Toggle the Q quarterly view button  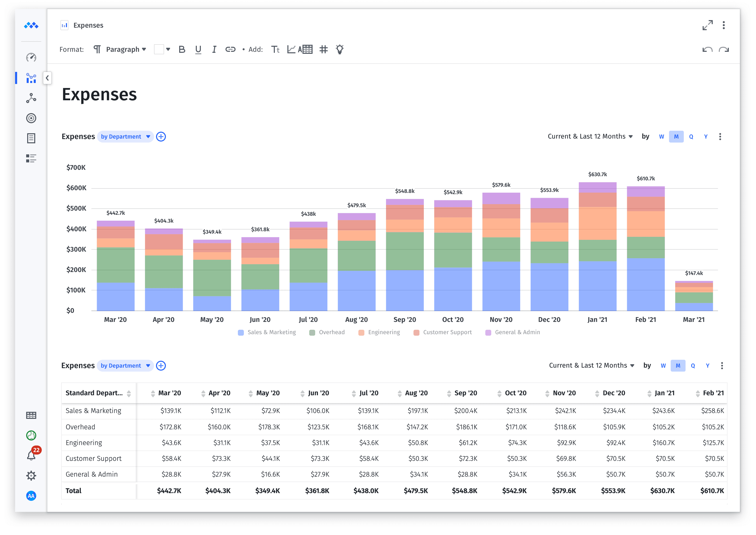tap(691, 137)
